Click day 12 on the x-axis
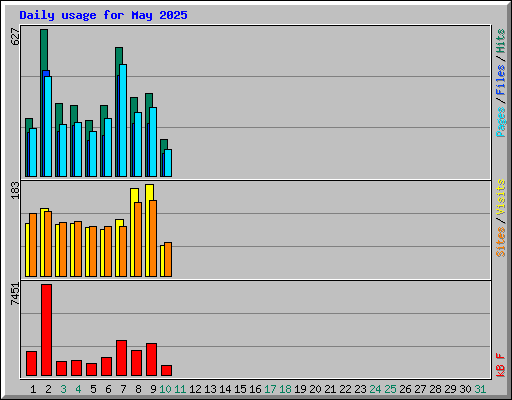This screenshot has height=400, width=512. click(x=195, y=389)
